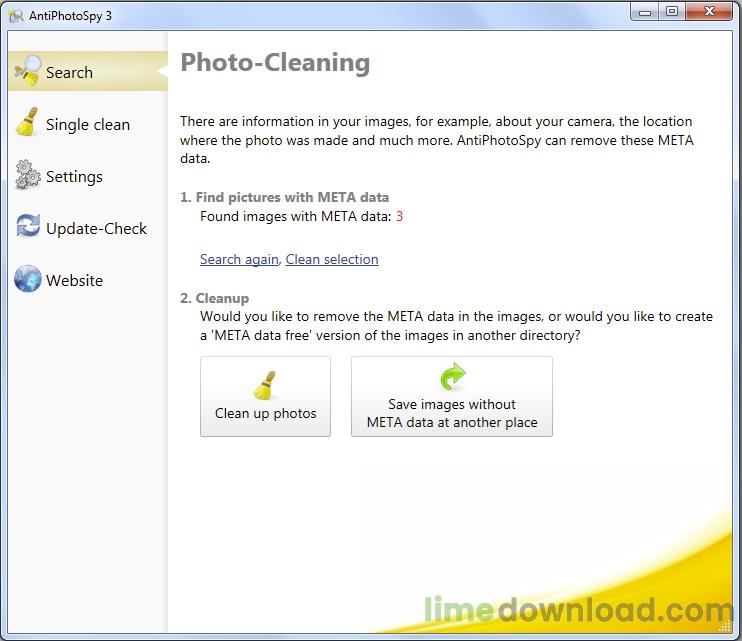Viewport: 742px width, 641px height.
Task: Click the green arrow icon on Save images button
Action: [x=453, y=377]
